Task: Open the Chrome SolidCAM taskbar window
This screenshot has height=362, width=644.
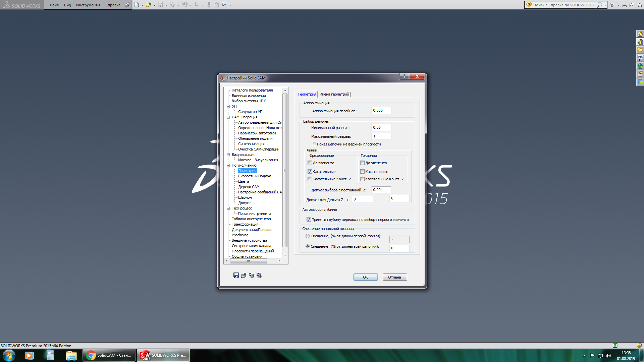Action: click(x=109, y=355)
